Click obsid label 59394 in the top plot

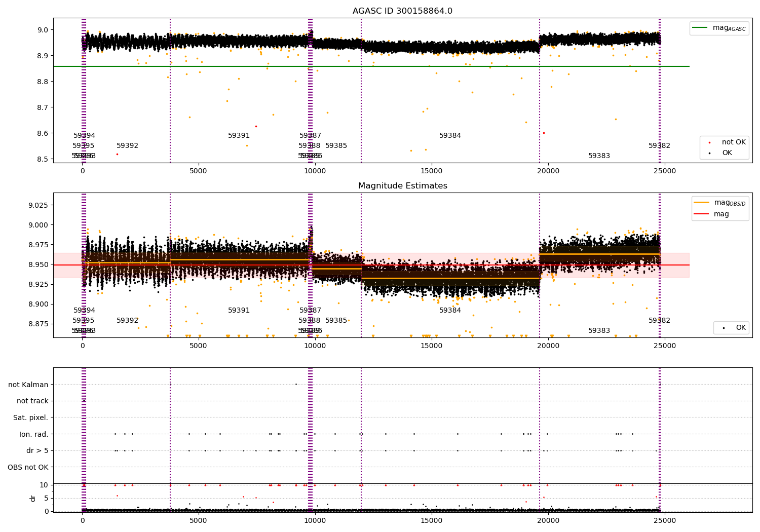pyautogui.click(x=84, y=136)
